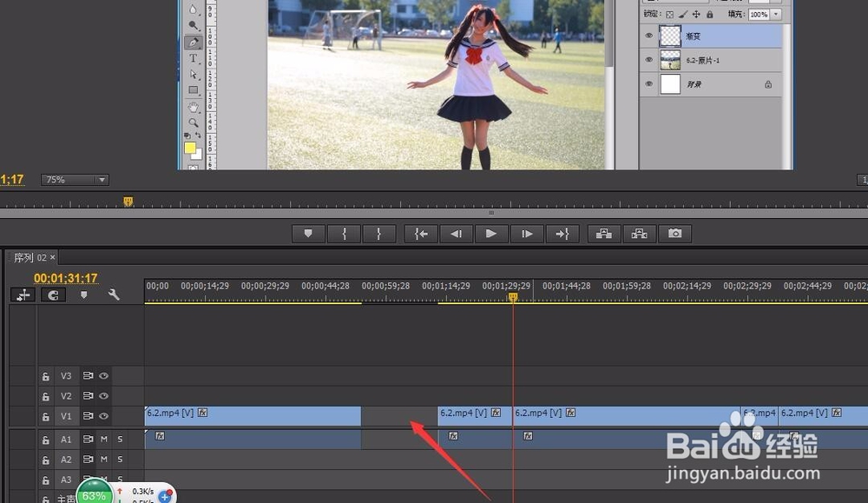The image size is (868, 503).
Task: Click 00;01;44;28 on the time ruler
Action: click(566, 286)
